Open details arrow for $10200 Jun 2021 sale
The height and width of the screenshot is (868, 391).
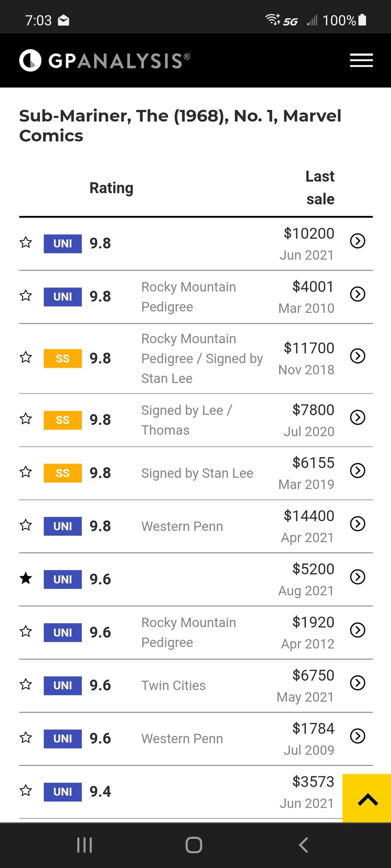pyautogui.click(x=357, y=241)
